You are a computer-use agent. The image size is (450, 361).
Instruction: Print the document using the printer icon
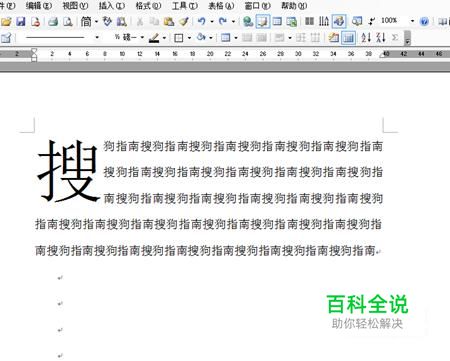click(53, 22)
